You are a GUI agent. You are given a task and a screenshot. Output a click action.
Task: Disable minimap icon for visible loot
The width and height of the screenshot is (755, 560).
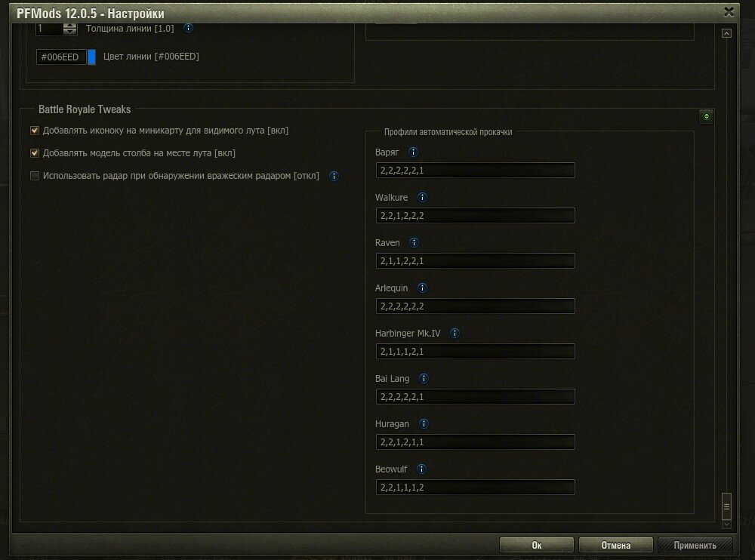(x=35, y=131)
